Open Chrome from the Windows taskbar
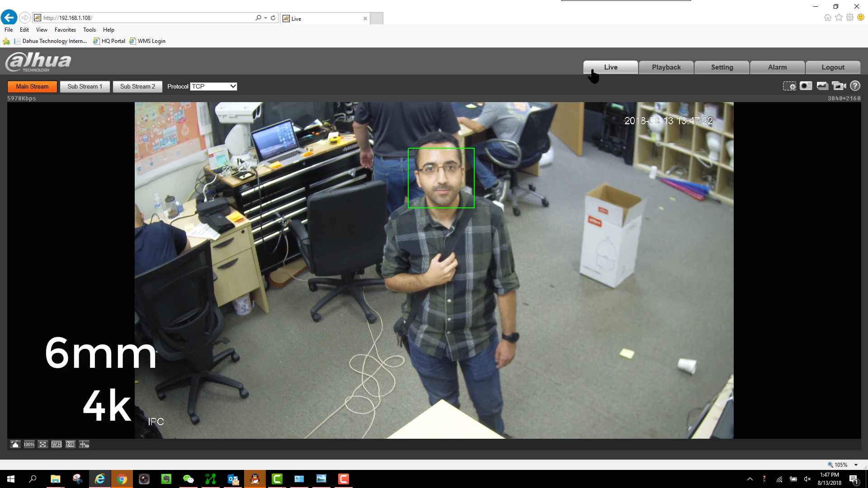 (x=122, y=479)
